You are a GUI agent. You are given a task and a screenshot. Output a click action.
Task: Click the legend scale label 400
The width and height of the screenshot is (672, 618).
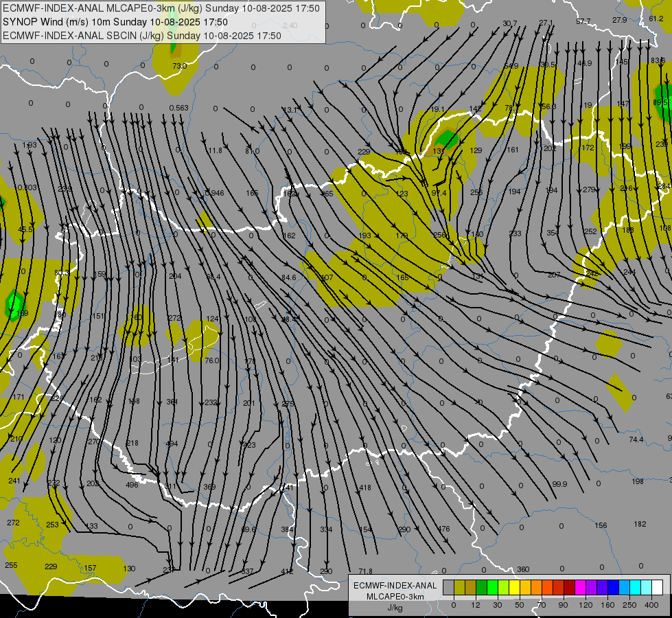(651, 605)
